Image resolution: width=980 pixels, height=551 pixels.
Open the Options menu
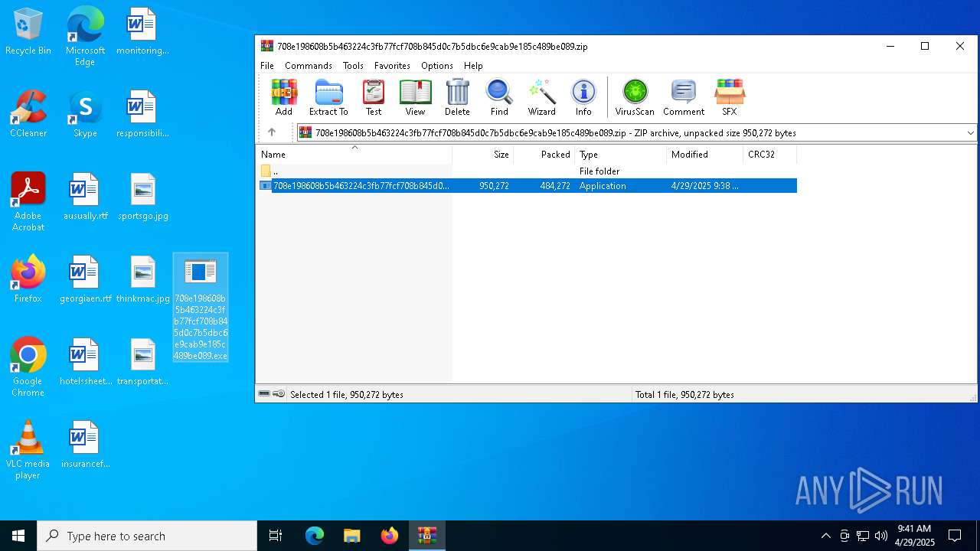click(x=437, y=66)
